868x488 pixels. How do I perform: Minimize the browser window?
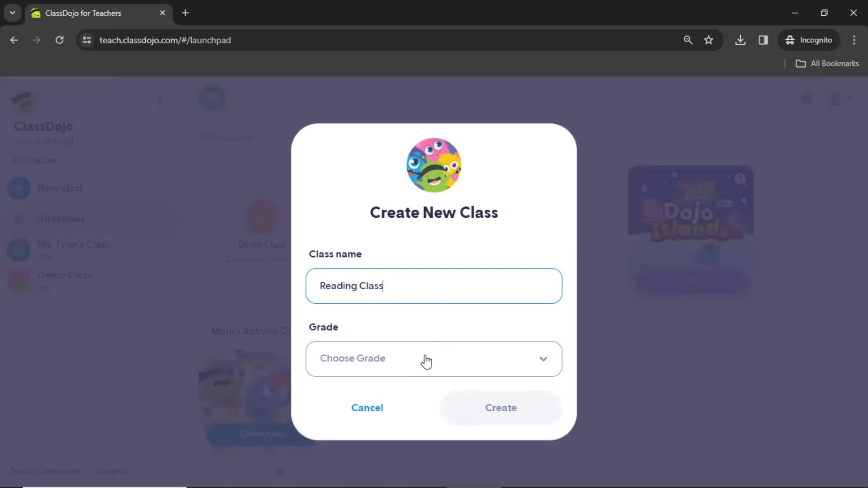(795, 13)
